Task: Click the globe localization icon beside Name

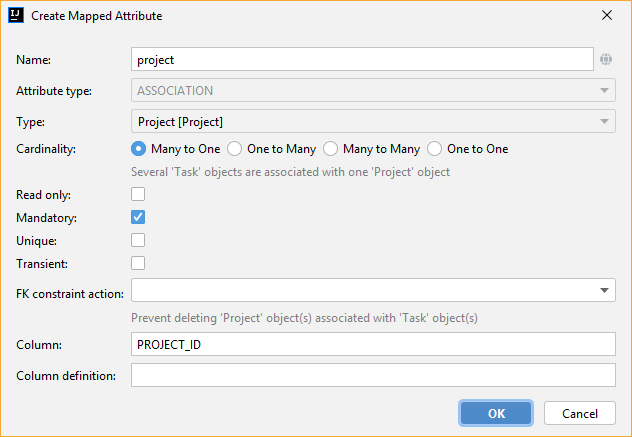Action: coord(605,59)
